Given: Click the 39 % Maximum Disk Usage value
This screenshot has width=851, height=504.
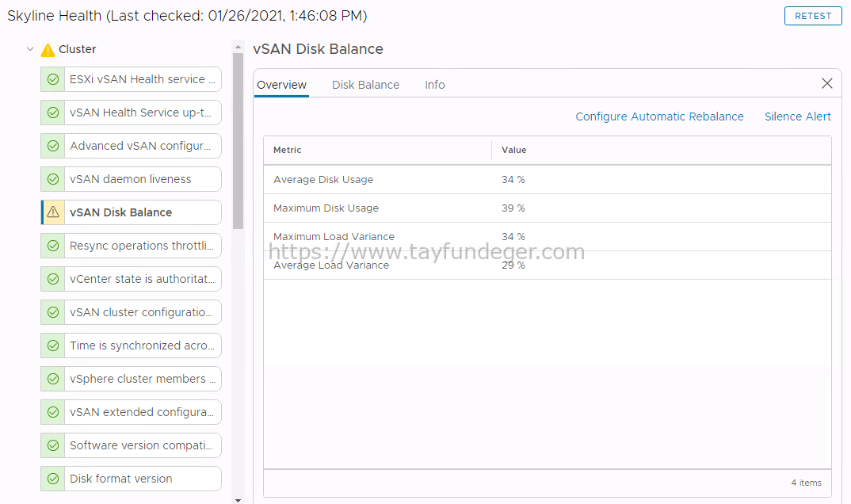Looking at the screenshot, I should tap(513, 208).
